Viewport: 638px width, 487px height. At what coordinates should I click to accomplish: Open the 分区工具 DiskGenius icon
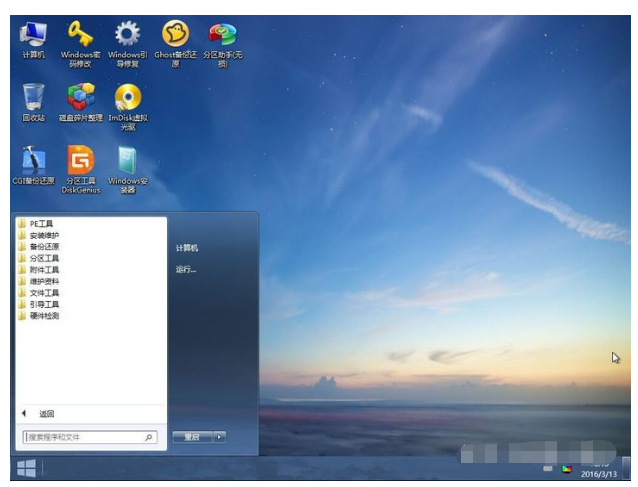[80, 160]
